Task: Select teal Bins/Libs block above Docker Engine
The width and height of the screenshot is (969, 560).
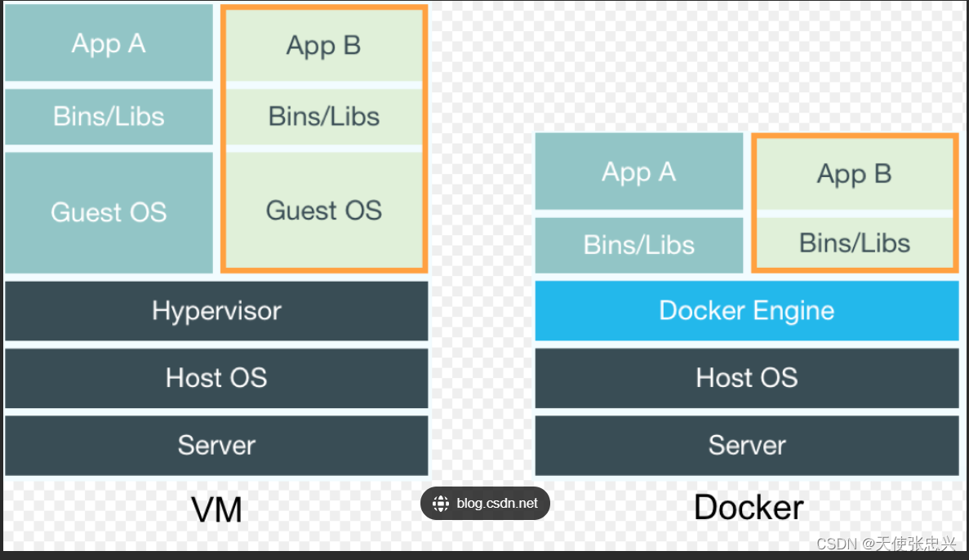Action: coord(639,245)
